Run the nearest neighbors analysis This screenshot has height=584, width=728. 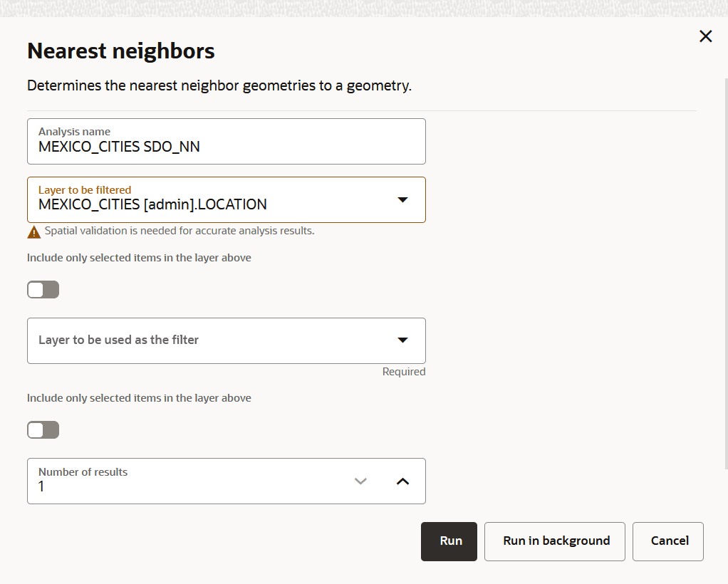pyautogui.click(x=449, y=541)
